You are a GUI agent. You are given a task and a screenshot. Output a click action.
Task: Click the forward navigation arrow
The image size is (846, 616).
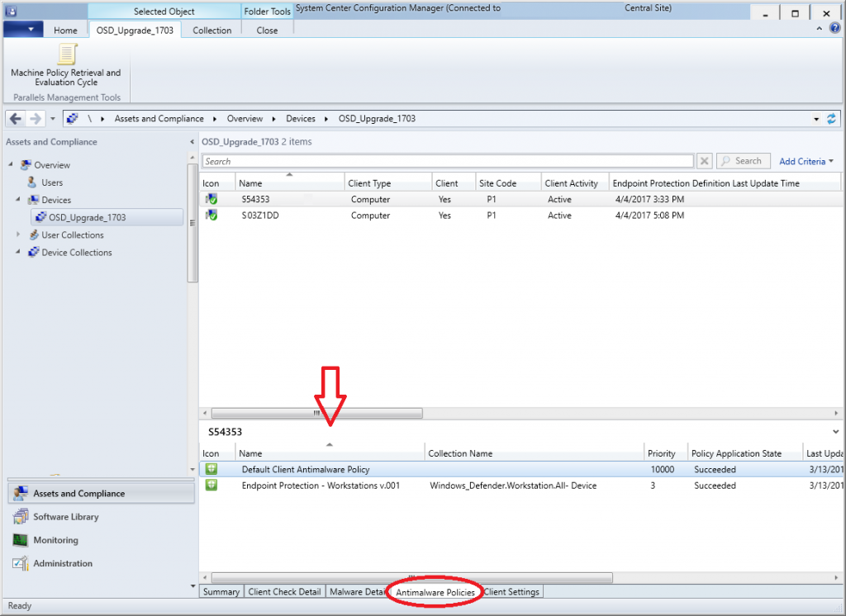pyautogui.click(x=36, y=119)
